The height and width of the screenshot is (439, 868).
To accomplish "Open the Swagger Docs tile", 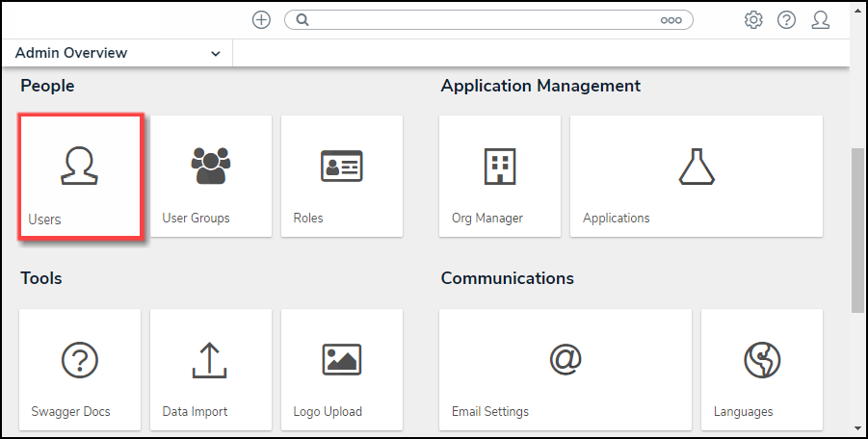I will [80, 370].
